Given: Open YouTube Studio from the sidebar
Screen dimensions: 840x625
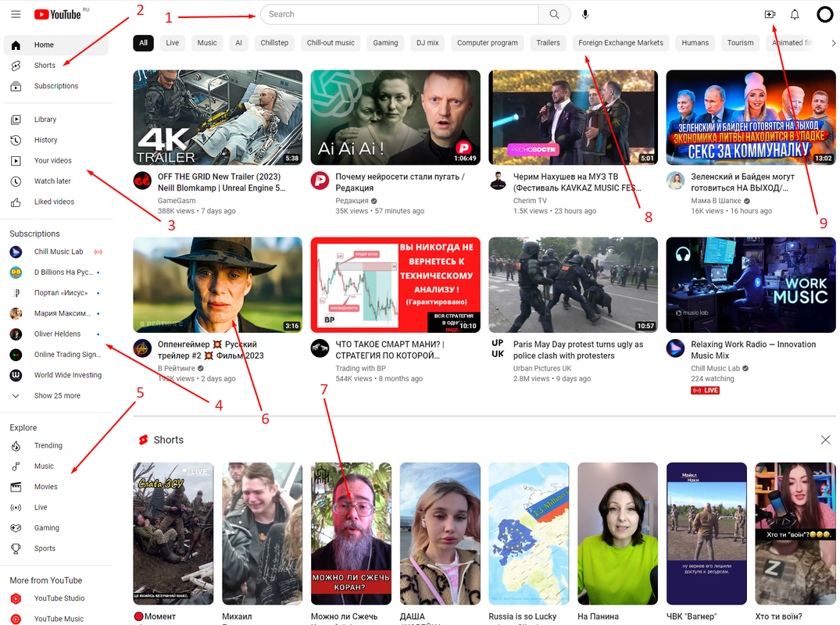Looking at the screenshot, I should coord(59,598).
